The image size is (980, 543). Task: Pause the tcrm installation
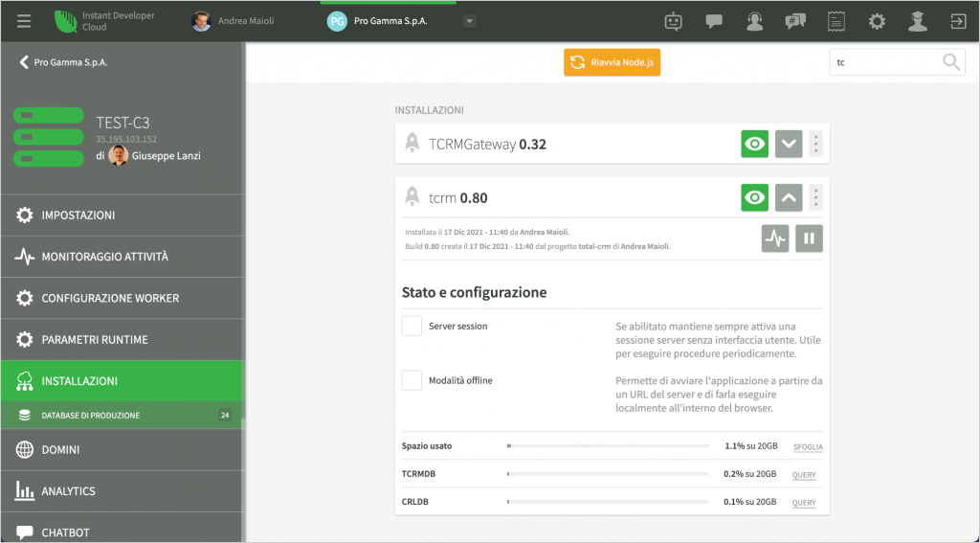pos(809,238)
